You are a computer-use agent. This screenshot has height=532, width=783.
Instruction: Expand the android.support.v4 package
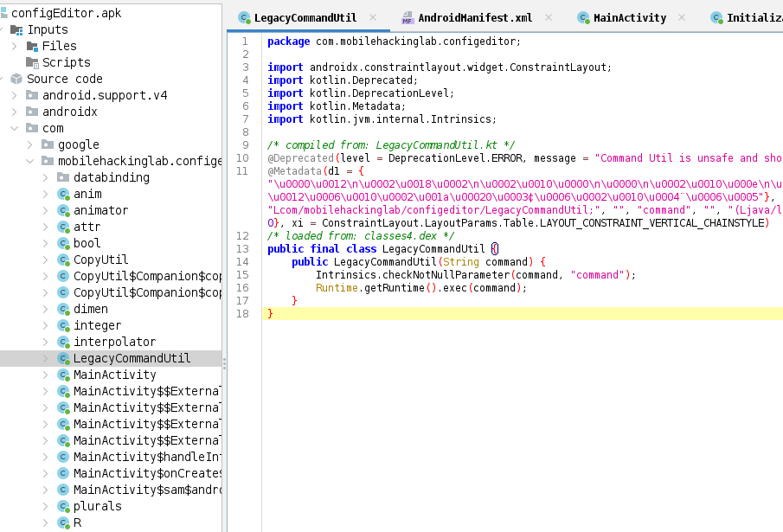pyautogui.click(x=15, y=95)
